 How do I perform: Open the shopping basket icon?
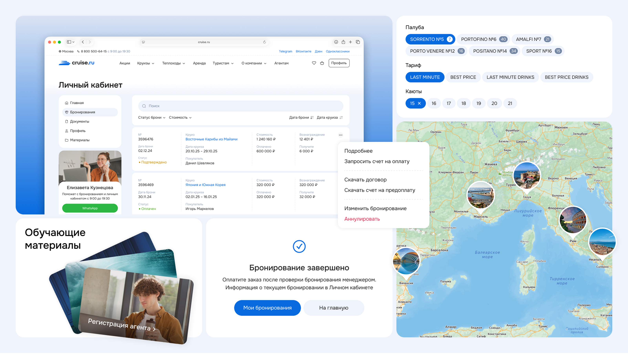tap(322, 63)
